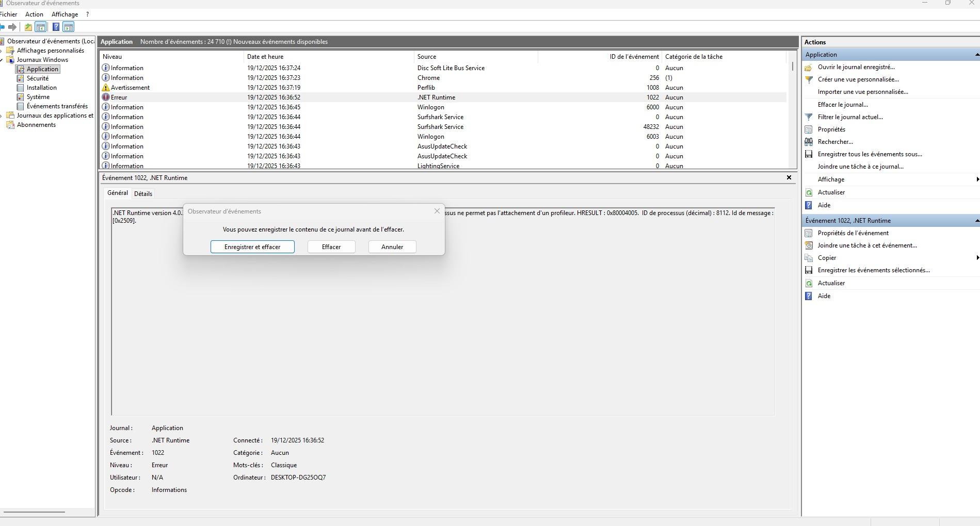The height and width of the screenshot is (526, 980).
Task: Click Joindre une tâche à ce journal
Action: click(861, 167)
